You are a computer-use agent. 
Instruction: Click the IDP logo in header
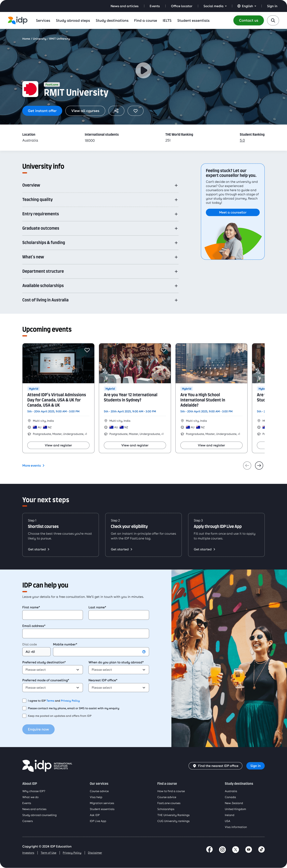click(18, 21)
